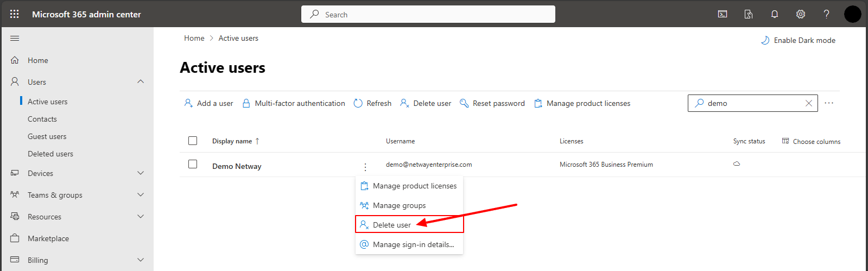
Task: Open Cloud Shell from the header
Action: click(723, 14)
